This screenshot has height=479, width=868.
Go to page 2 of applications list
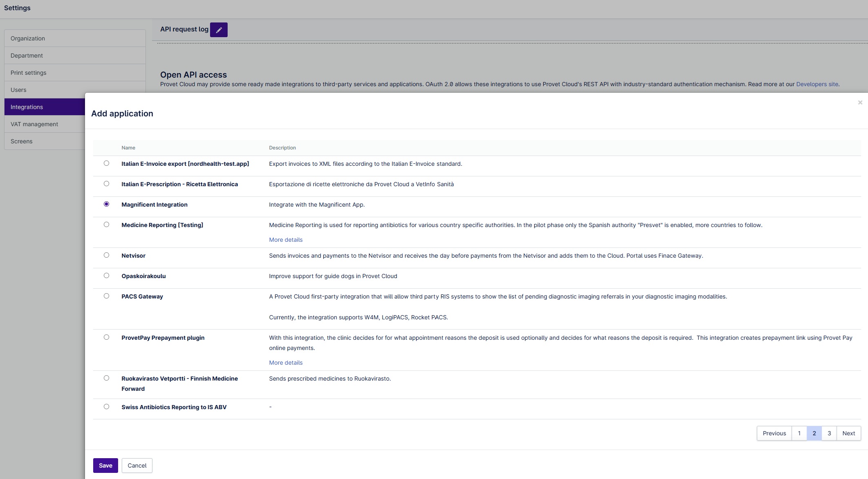[814, 433]
